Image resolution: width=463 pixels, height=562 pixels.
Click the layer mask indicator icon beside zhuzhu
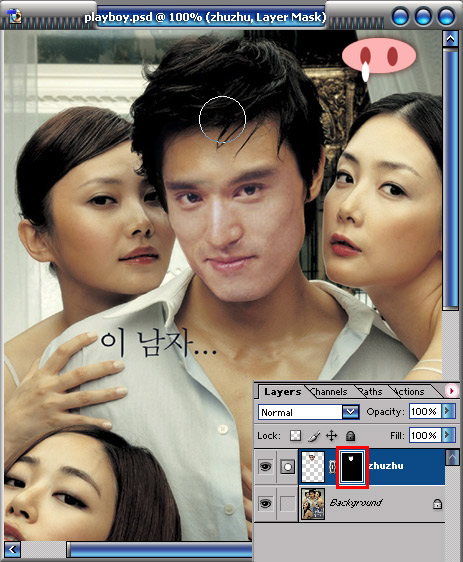(x=287, y=467)
